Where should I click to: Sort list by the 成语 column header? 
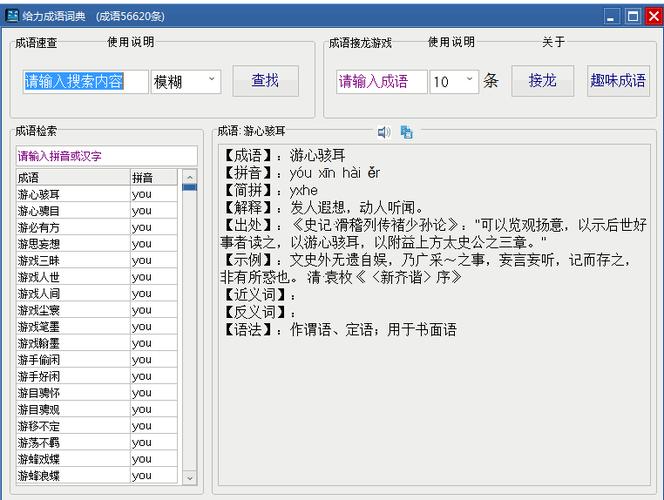72,177
